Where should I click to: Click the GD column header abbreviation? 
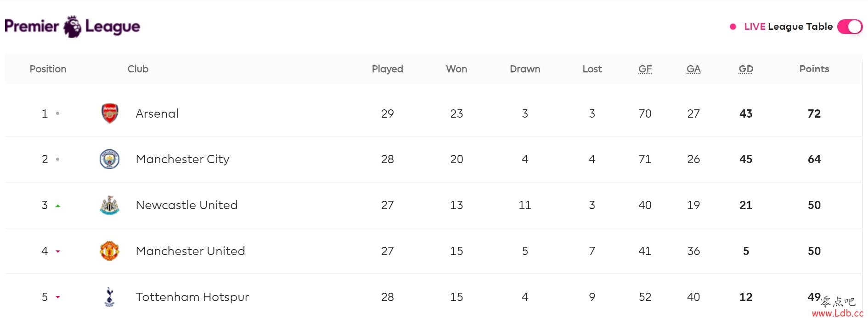click(x=746, y=69)
